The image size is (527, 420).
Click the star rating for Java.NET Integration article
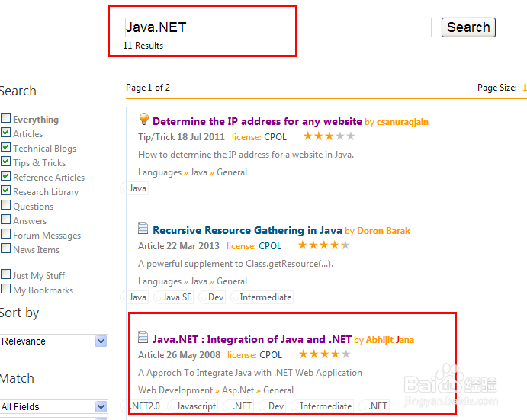tap(324, 354)
